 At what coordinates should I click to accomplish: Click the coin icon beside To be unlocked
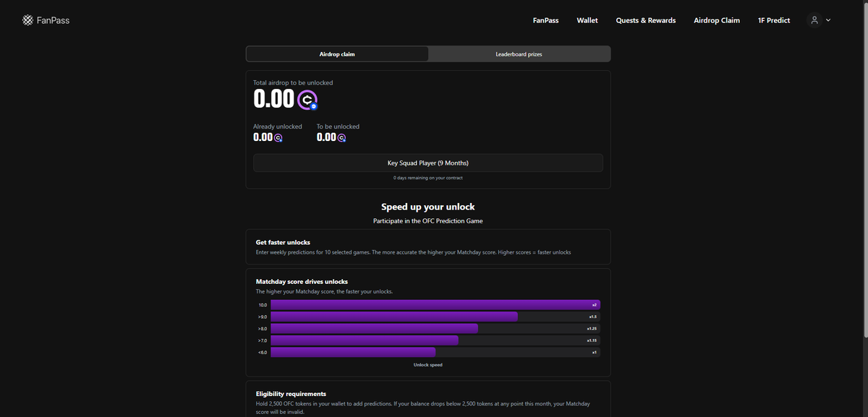pyautogui.click(x=341, y=137)
